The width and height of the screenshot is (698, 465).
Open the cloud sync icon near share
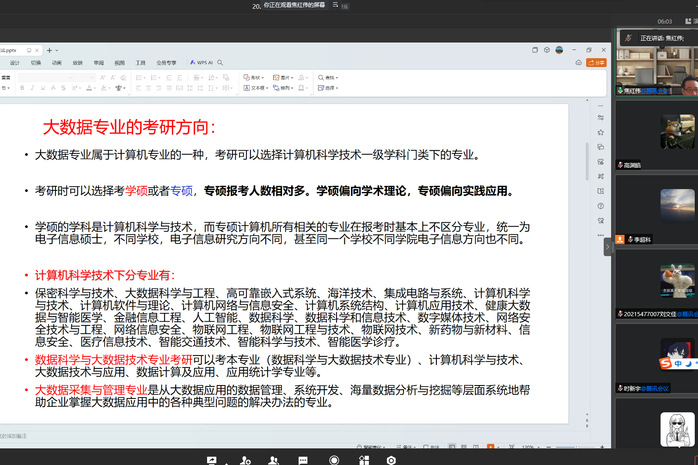pyautogui.click(x=578, y=63)
